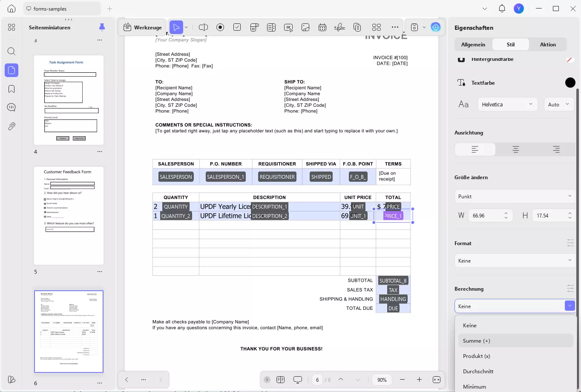Choose the signature field form tool

point(339,27)
